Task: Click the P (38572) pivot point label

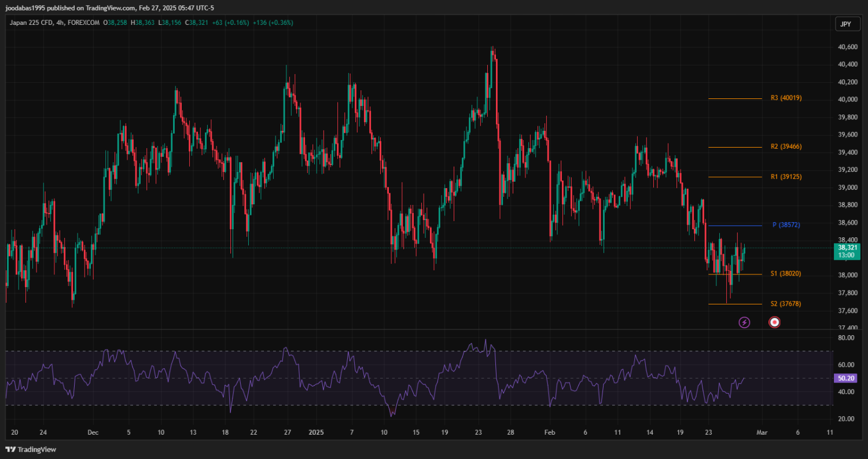Action: (786, 225)
